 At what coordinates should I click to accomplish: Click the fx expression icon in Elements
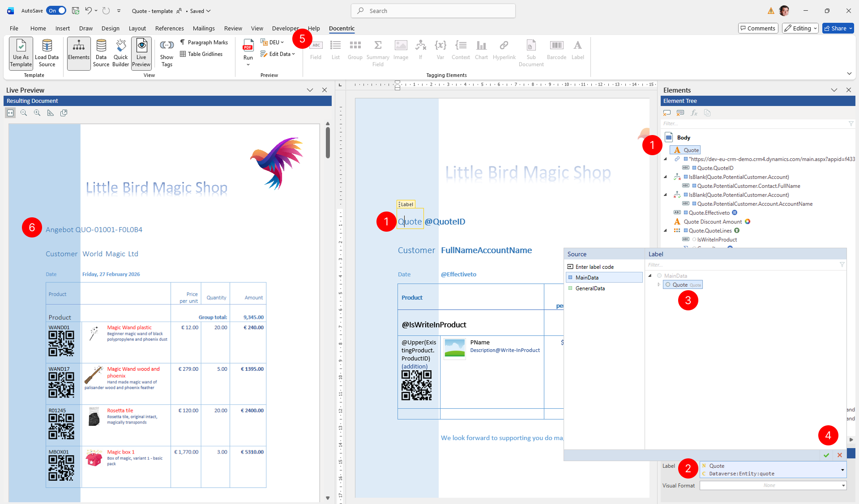pos(694,113)
